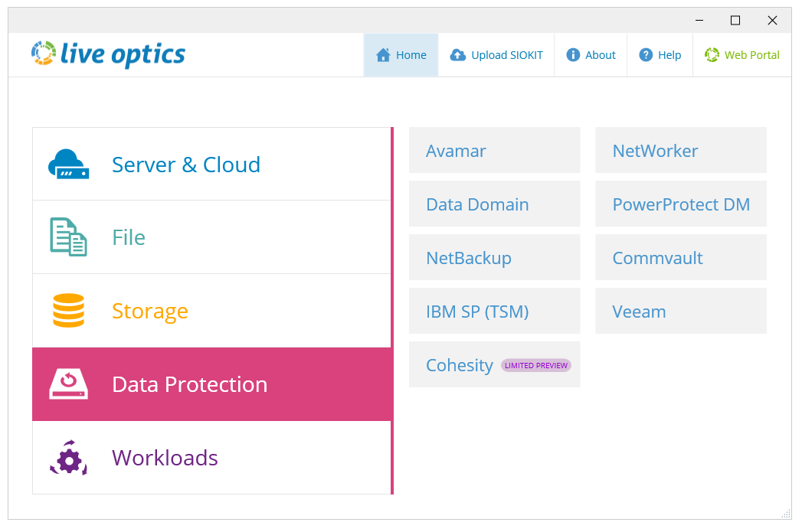Select the Data Protection category label

point(190,384)
